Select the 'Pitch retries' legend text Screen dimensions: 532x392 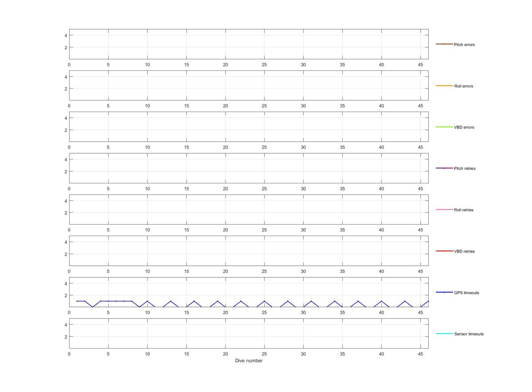click(465, 169)
